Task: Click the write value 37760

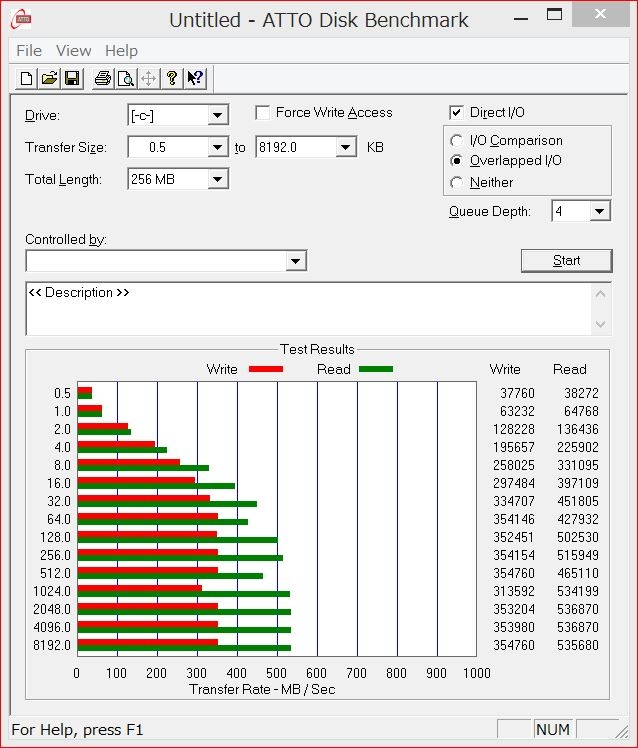Action: coord(517,393)
